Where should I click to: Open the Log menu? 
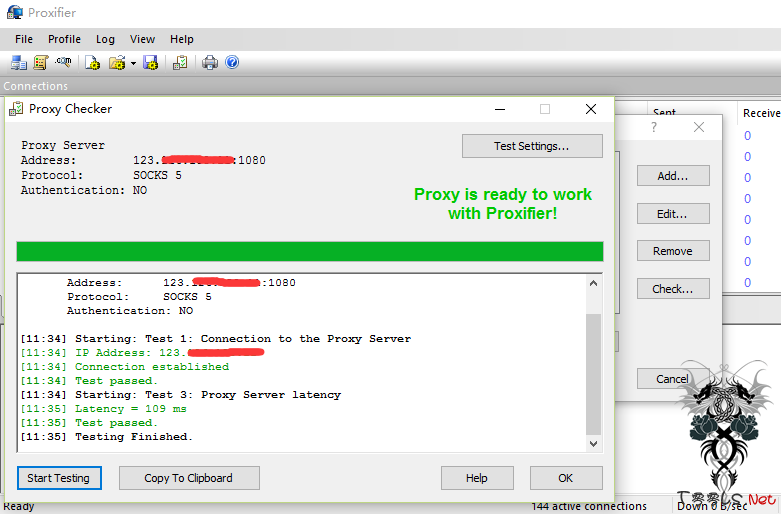(x=105, y=39)
